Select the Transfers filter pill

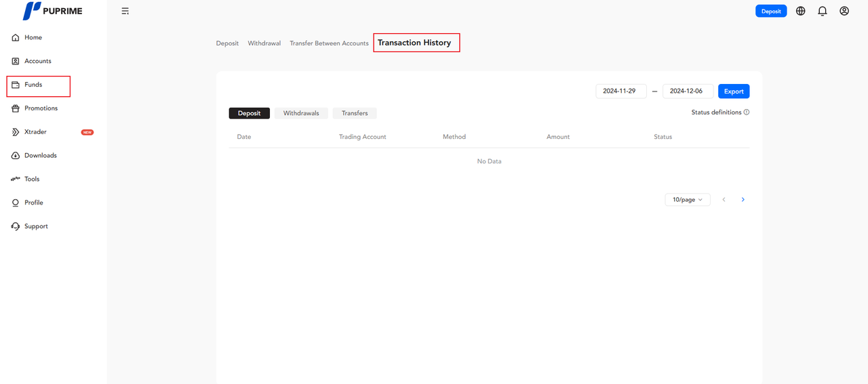tap(355, 113)
